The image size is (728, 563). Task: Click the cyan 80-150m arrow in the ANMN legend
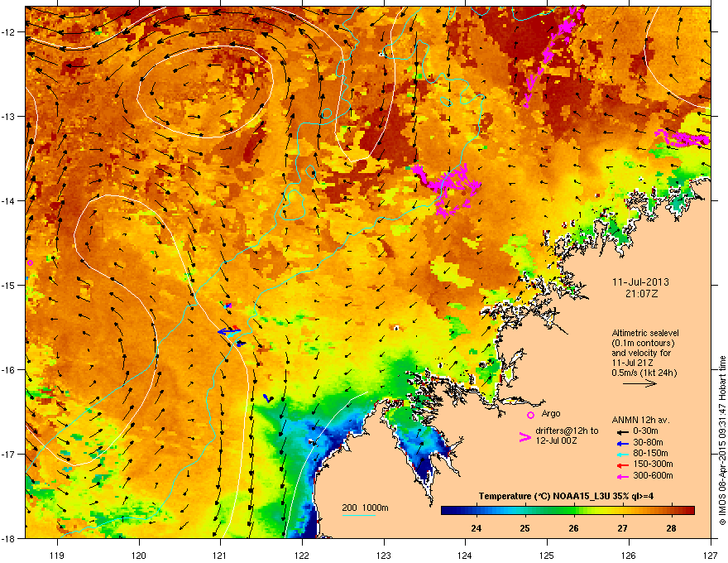click(623, 454)
